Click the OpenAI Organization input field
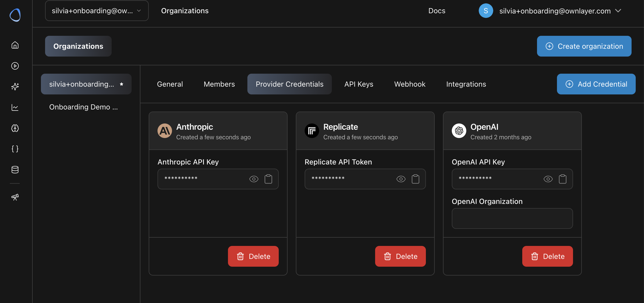Image resolution: width=644 pixels, height=303 pixels. point(512,218)
